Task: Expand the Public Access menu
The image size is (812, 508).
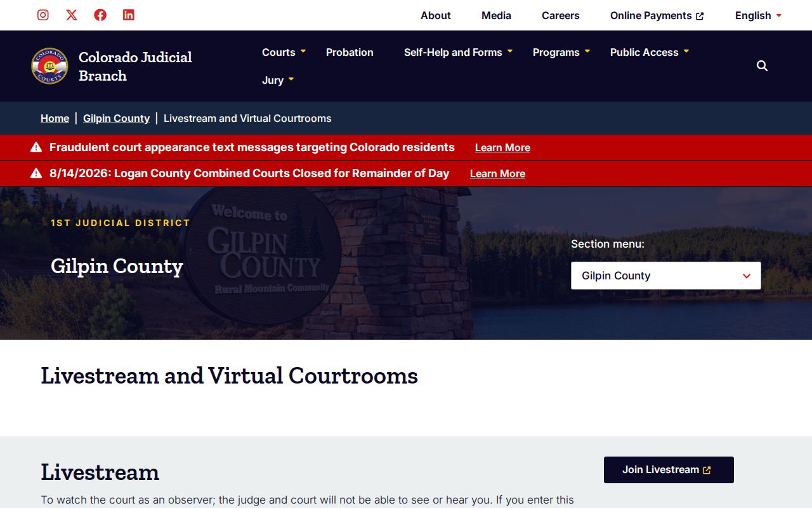Action: click(650, 52)
